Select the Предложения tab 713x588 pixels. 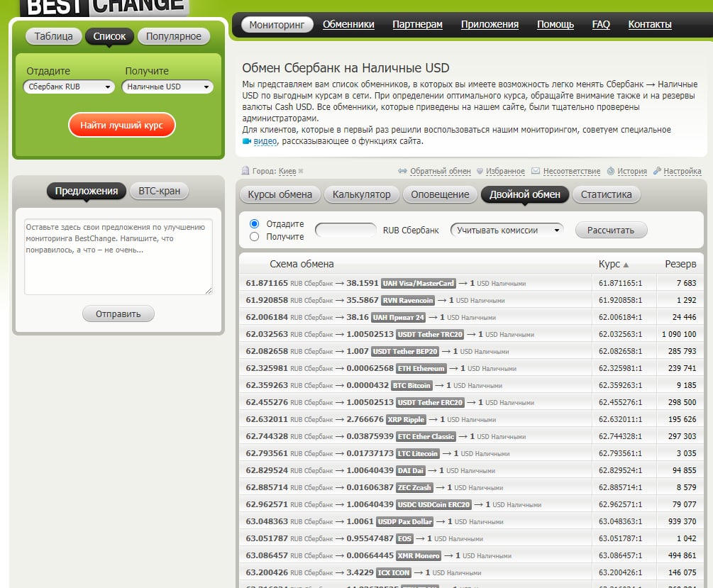[x=87, y=191]
